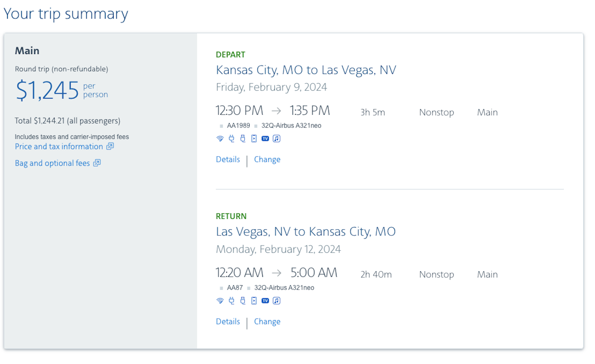Click the Wi-Fi icon on the departing flight

pos(220,139)
